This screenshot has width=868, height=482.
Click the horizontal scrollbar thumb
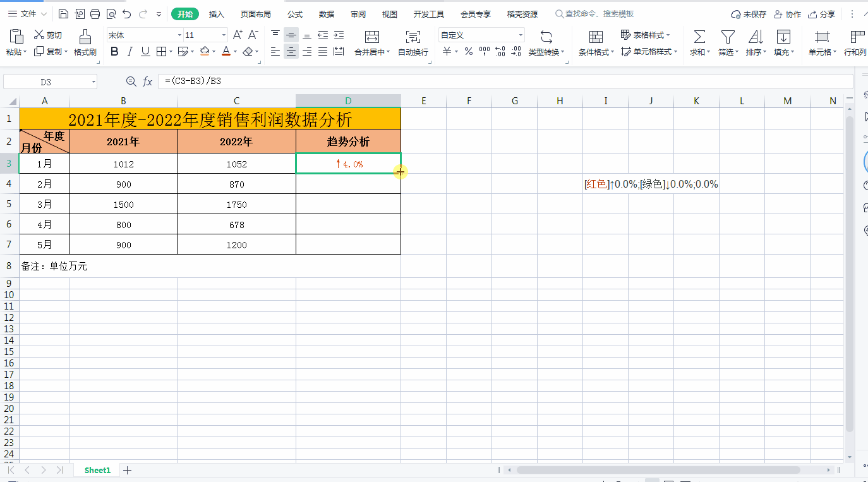point(658,470)
